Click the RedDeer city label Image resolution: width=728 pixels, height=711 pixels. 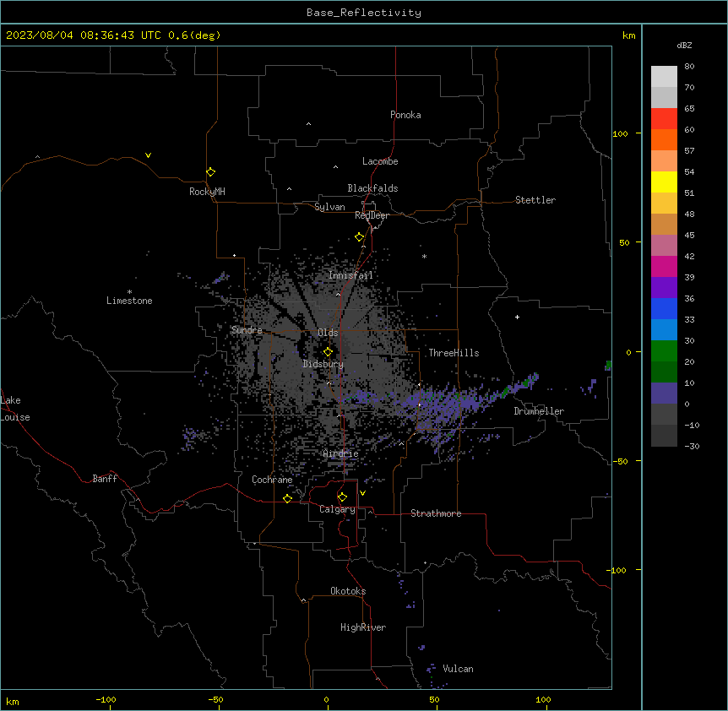click(x=372, y=215)
